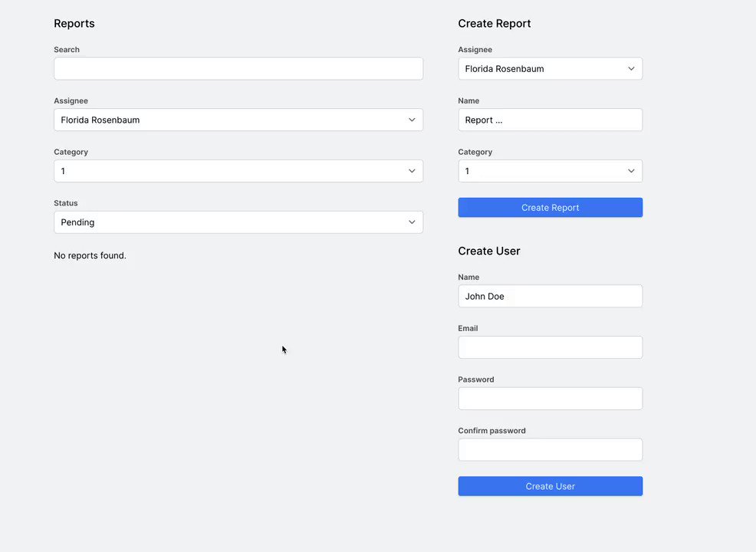Click the chevron arrow in Status select
The width and height of the screenshot is (756, 552).
tap(412, 222)
